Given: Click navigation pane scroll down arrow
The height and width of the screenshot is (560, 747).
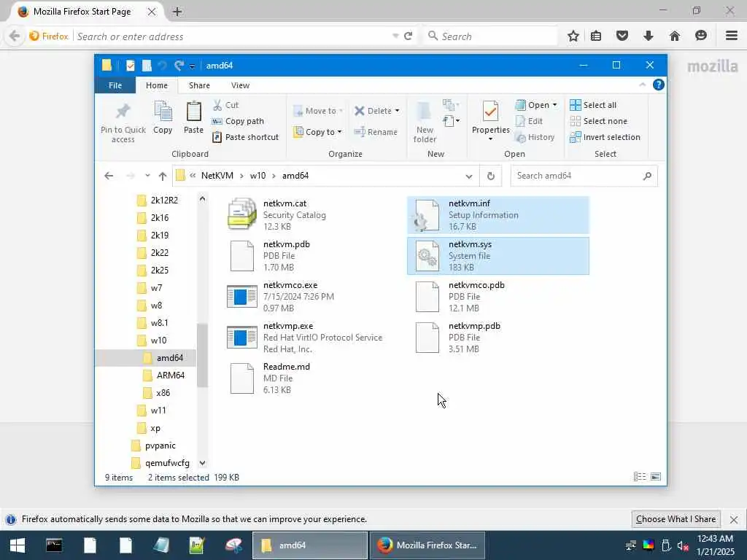Looking at the screenshot, I should click(x=203, y=463).
